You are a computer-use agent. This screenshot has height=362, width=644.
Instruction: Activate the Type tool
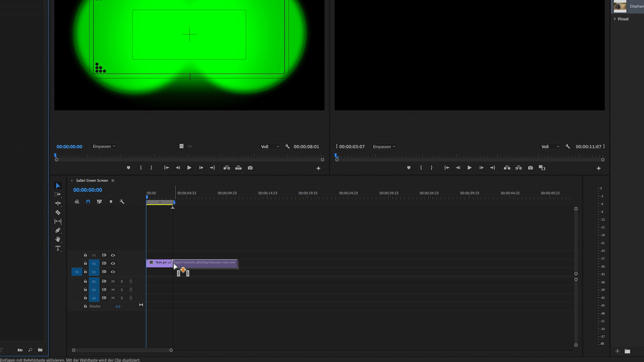[58, 248]
